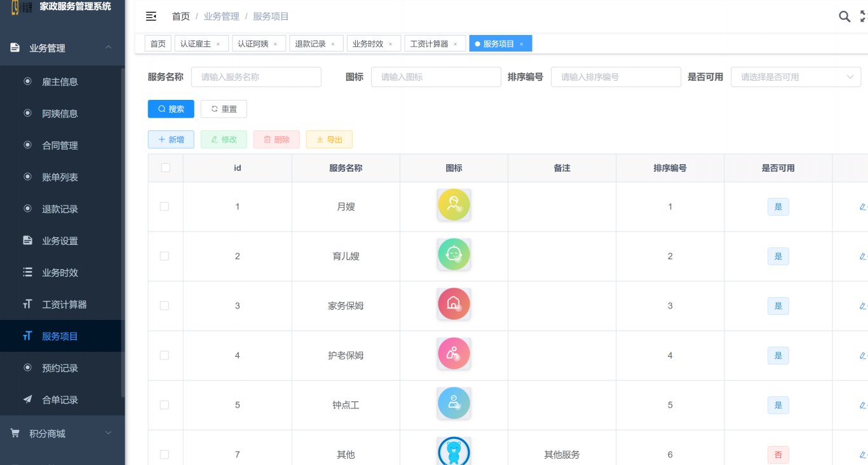Viewport: 868px width, 465px height.
Task: Check the 家务保姆 row checkbox
Action: click(x=165, y=306)
